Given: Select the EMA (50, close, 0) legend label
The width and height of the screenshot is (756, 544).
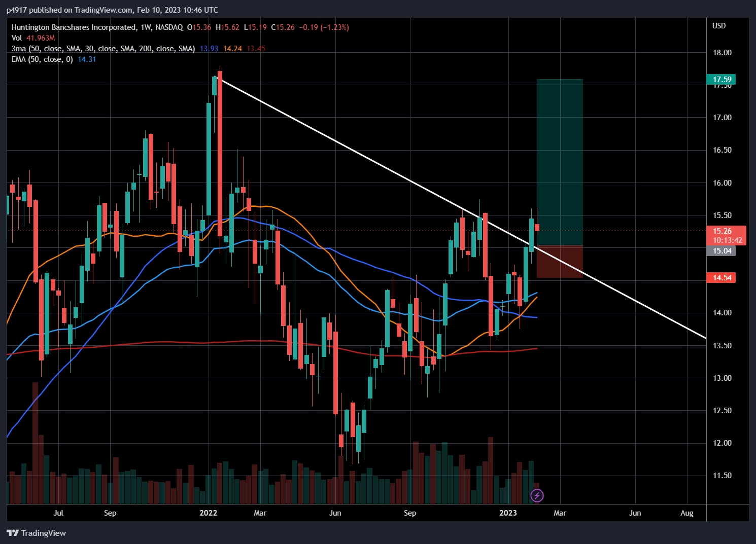Looking at the screenshot, I should [x=42, y=59].
